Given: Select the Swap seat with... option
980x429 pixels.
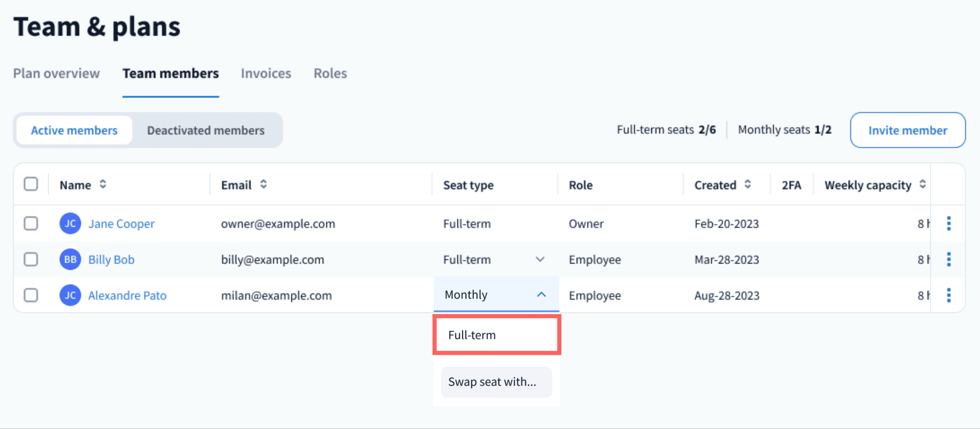Looking at the screenshot, I should click(496, 382).
